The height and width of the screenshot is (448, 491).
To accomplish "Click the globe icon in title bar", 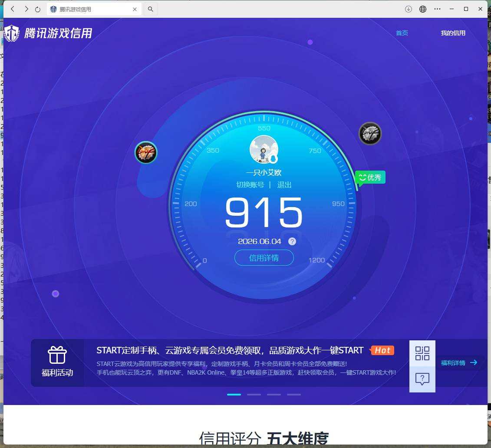I will pos(423,9).
